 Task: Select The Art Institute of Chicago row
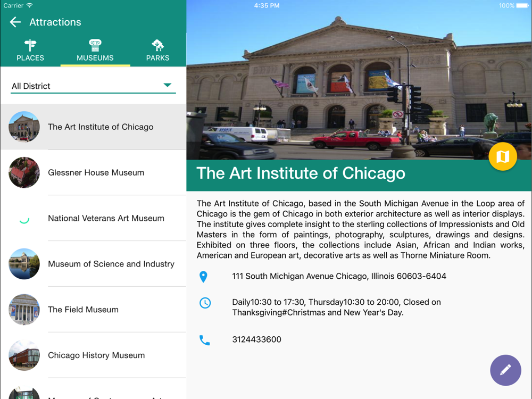click(93, 127)
